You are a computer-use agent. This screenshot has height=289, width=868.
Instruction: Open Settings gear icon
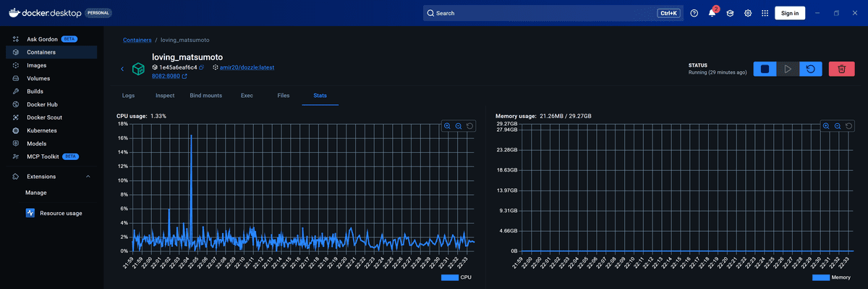pyautogui.click(x=748, y=13)
